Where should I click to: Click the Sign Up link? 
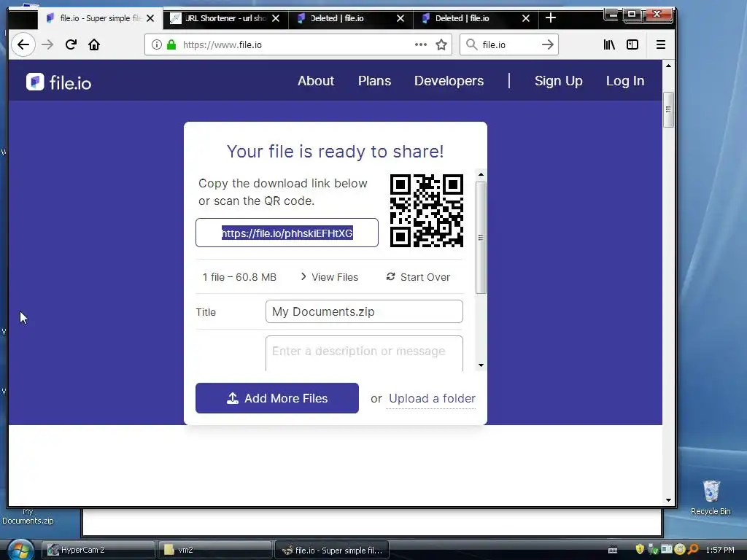[x=558, y=81]
